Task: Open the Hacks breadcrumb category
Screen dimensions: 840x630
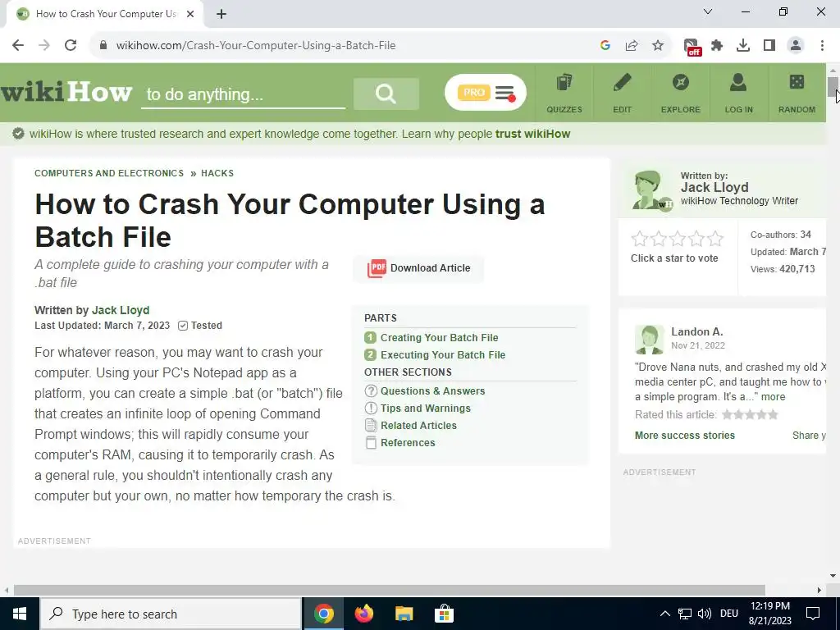Action: pos(217,173)
